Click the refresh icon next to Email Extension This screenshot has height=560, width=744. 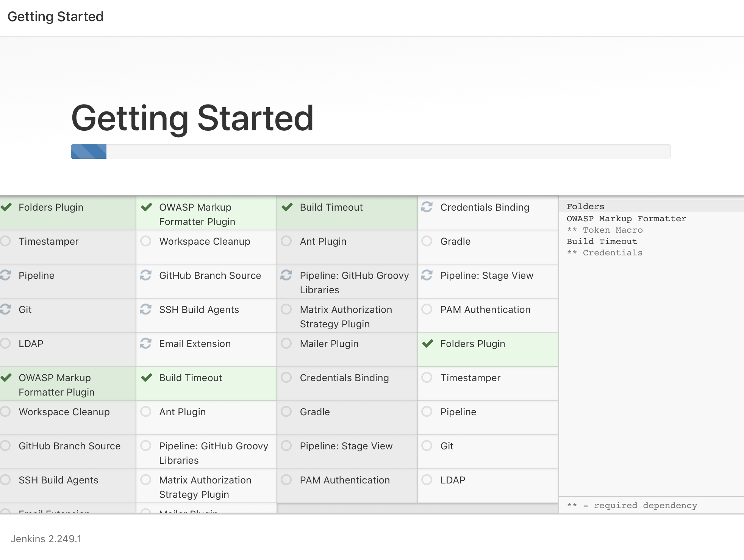tap(145, 343)
